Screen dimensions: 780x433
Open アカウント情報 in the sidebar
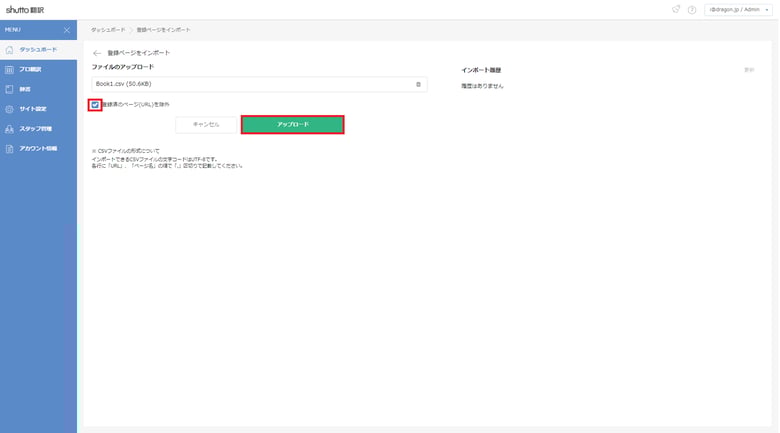38,148
